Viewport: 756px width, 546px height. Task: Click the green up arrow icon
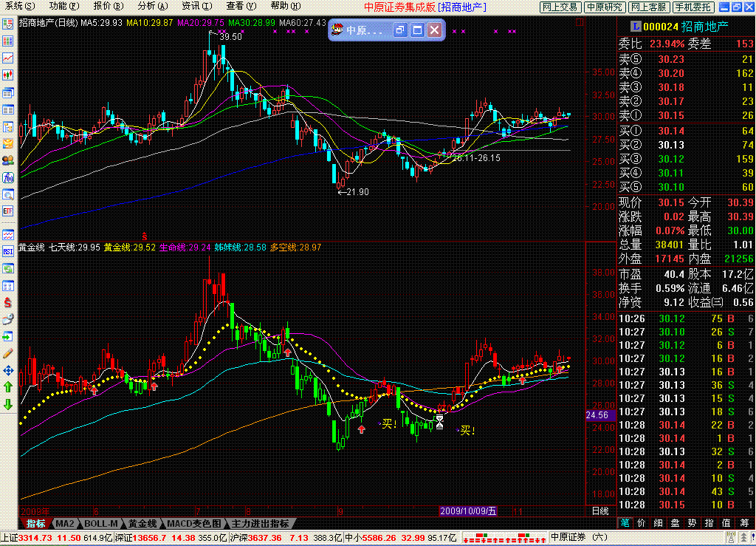[7, 387]
